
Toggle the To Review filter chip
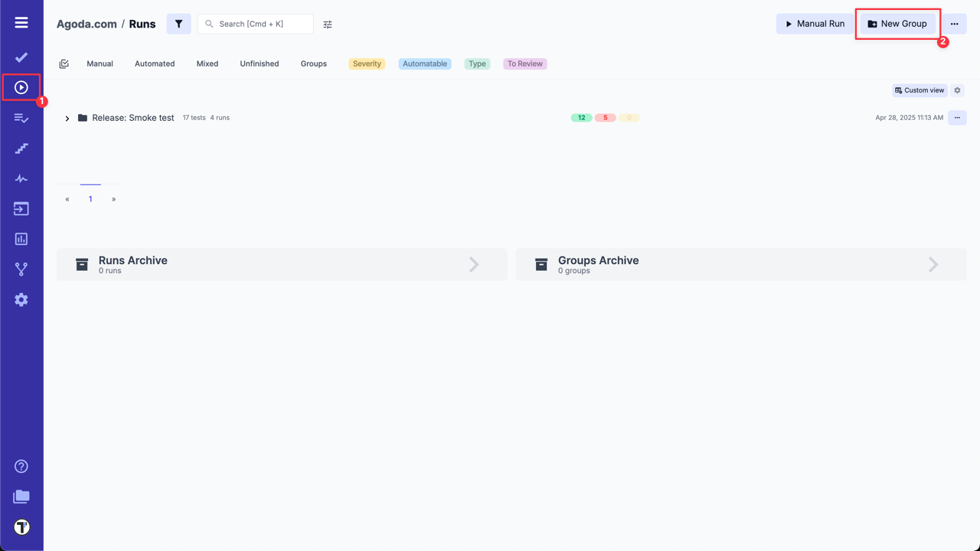pyautogui.click(x=524, y=64)
